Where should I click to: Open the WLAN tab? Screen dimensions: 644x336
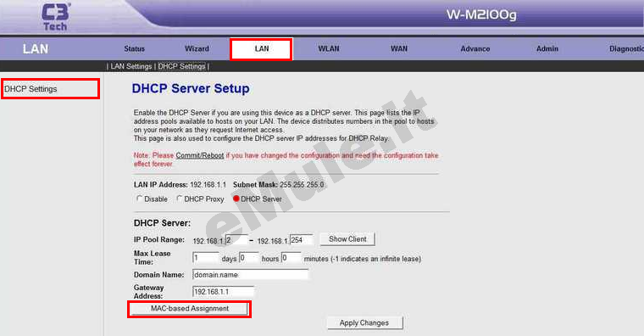click(329, 48)
